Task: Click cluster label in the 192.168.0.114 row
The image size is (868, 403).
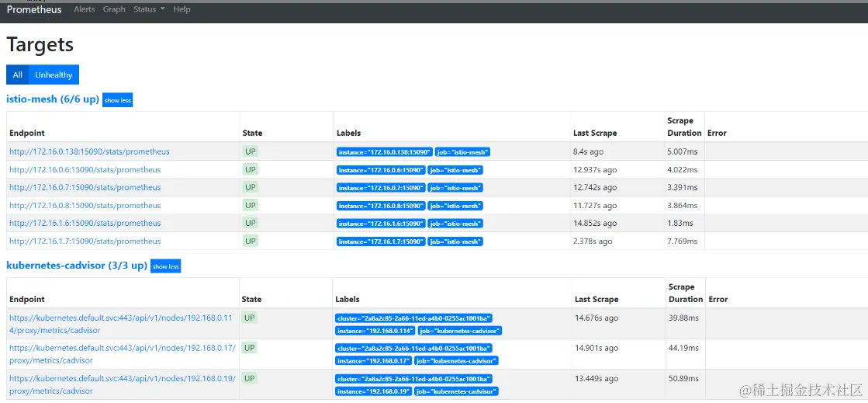Action: point(414,318)
